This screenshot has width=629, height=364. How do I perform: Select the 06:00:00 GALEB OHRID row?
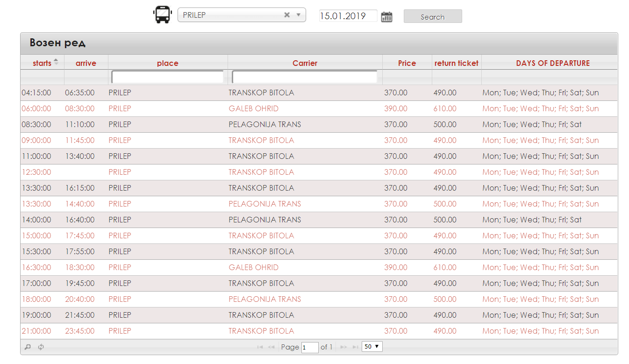coord(253,109)
